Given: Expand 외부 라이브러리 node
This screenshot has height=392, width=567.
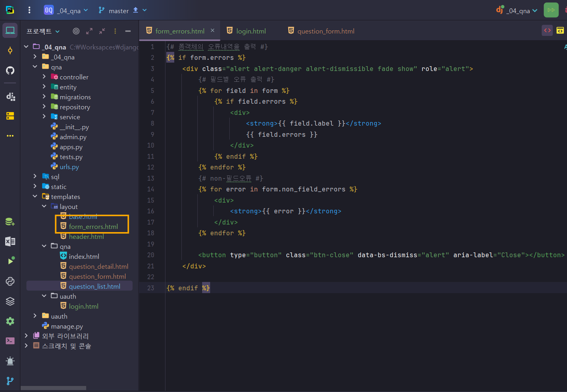Looking at the screenshot, I should click(x=26, y=336).
